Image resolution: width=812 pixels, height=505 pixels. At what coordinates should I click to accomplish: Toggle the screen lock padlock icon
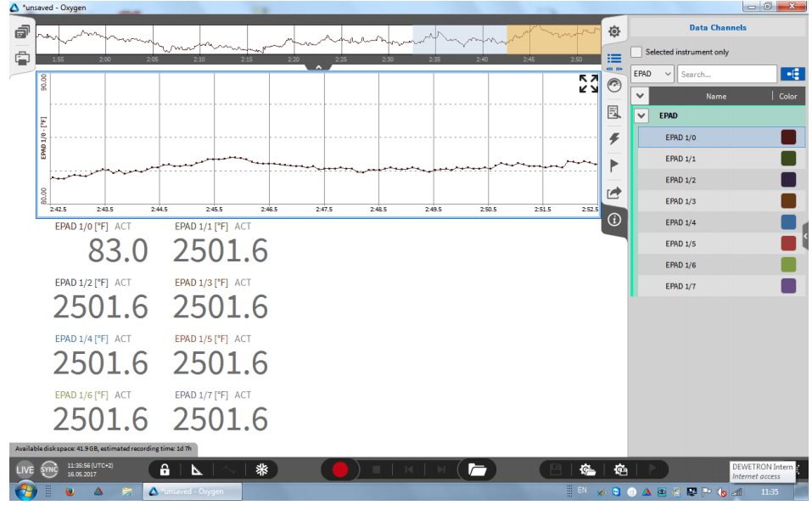click(x=165, y=469)
